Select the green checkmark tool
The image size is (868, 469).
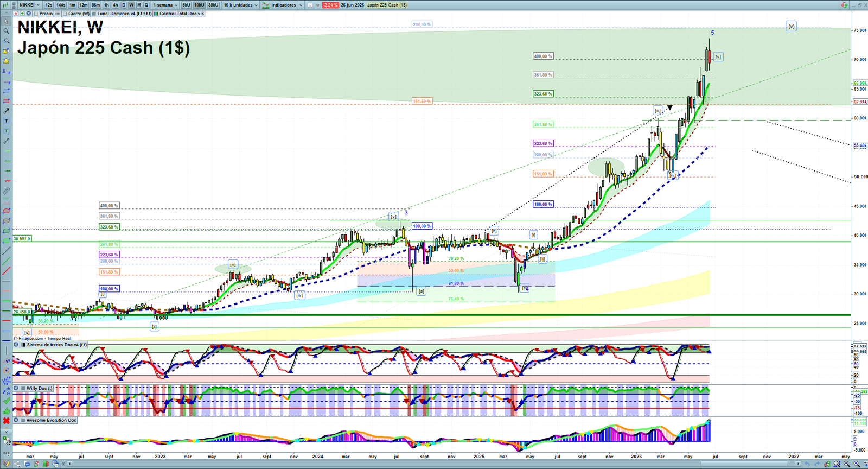pyautogui.click(x=6, y=401)
